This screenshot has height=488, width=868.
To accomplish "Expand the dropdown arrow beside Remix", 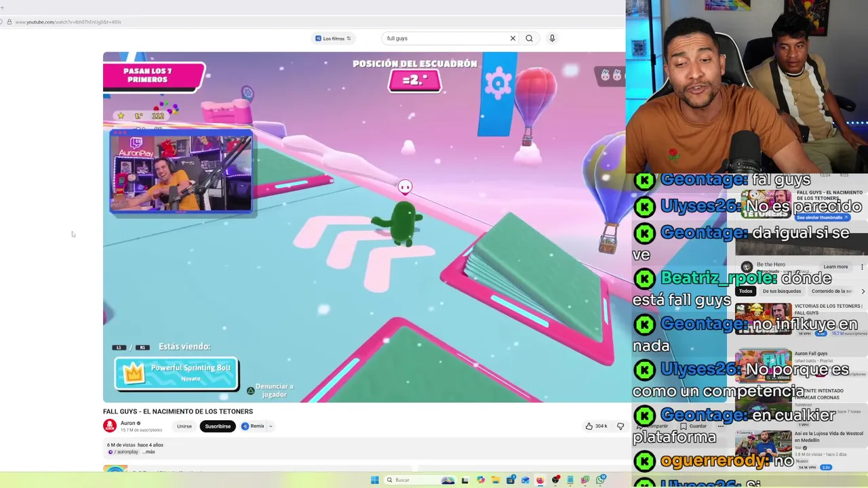I will 271,426.
